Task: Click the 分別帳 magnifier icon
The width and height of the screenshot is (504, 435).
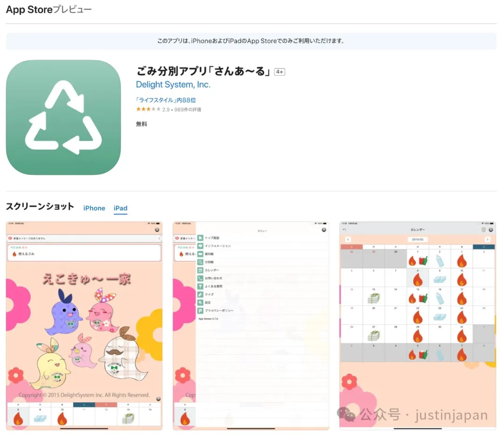Action: coord(200,262)
